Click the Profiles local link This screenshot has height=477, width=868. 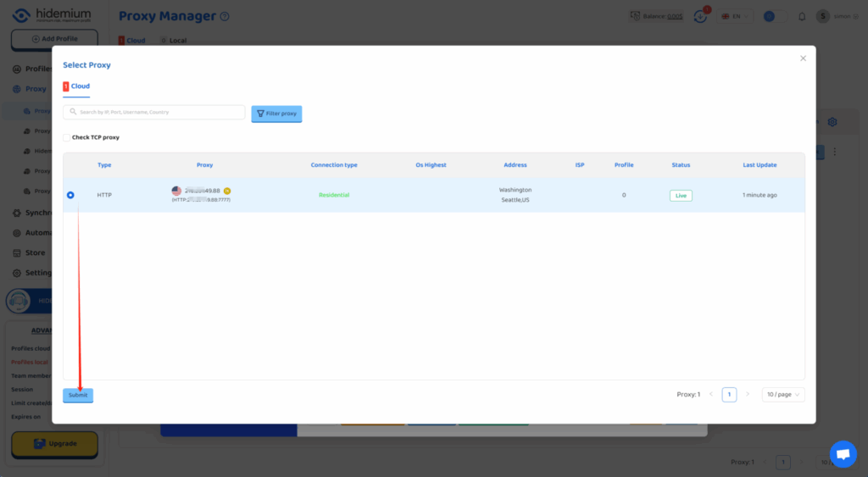30,363
